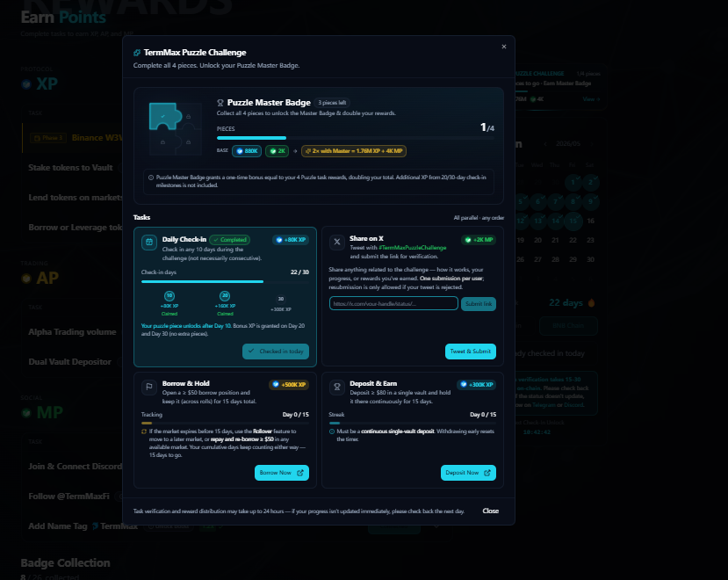Viewport: 728px width, 580px height.
Task: Click the 880K base XP chip
Action: coord(247,151)
